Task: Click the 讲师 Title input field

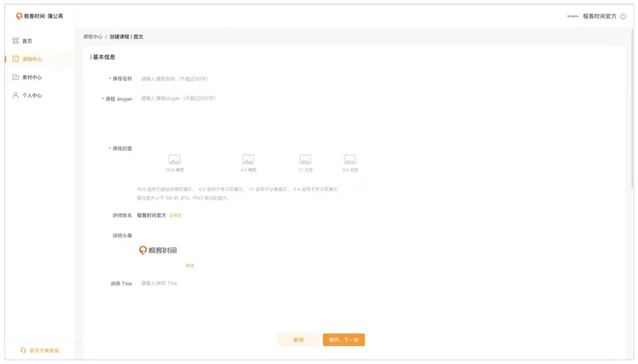Action: pos(256,283)
